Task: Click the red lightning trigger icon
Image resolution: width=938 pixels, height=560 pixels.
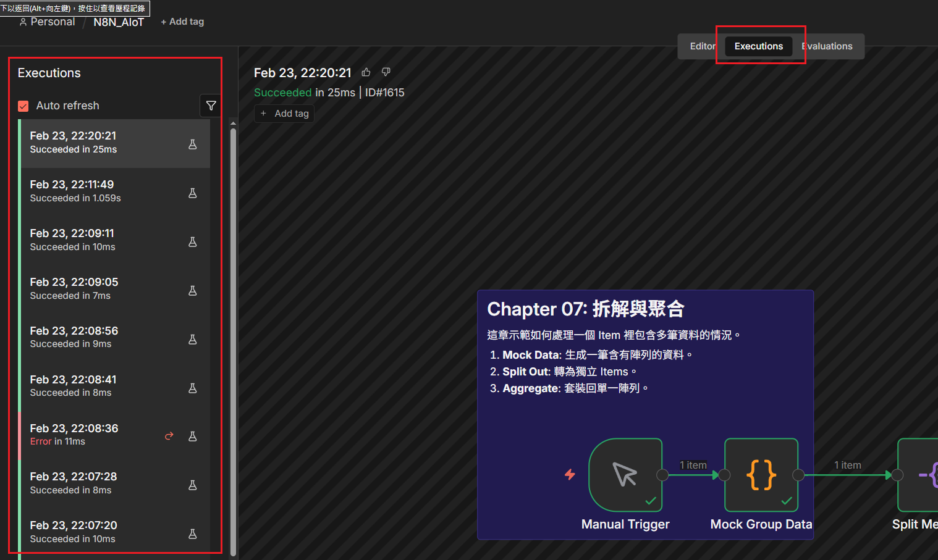Action: (570, 474)
